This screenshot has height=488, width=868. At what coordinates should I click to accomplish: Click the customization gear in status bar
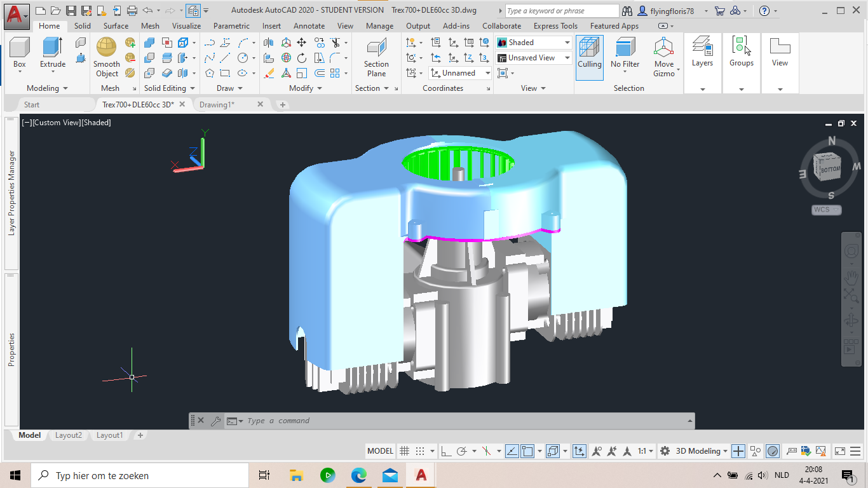pyautogui.click(x=665, y=451)
